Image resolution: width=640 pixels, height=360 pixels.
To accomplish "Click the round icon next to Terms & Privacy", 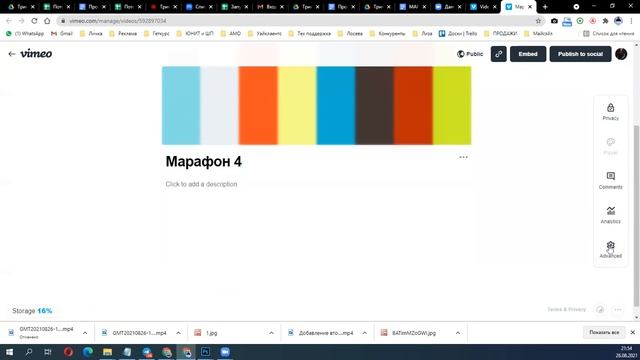I will click(x=600, y=309).
